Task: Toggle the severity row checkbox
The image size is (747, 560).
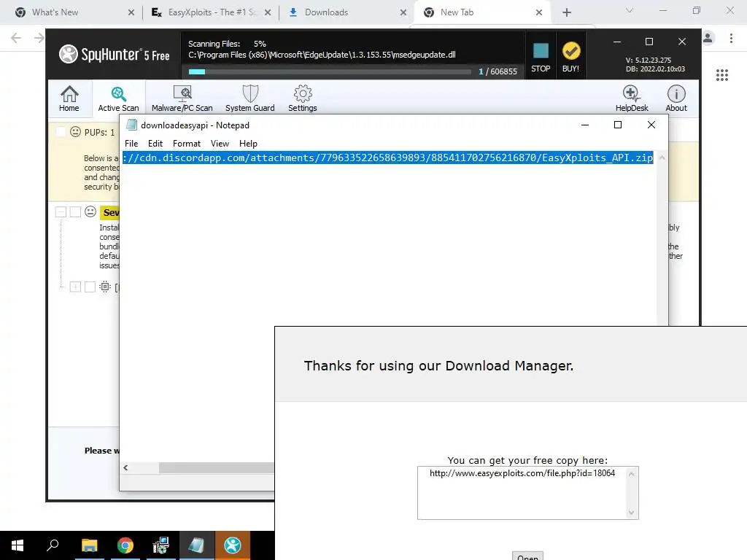Action: tap(75, 212)
